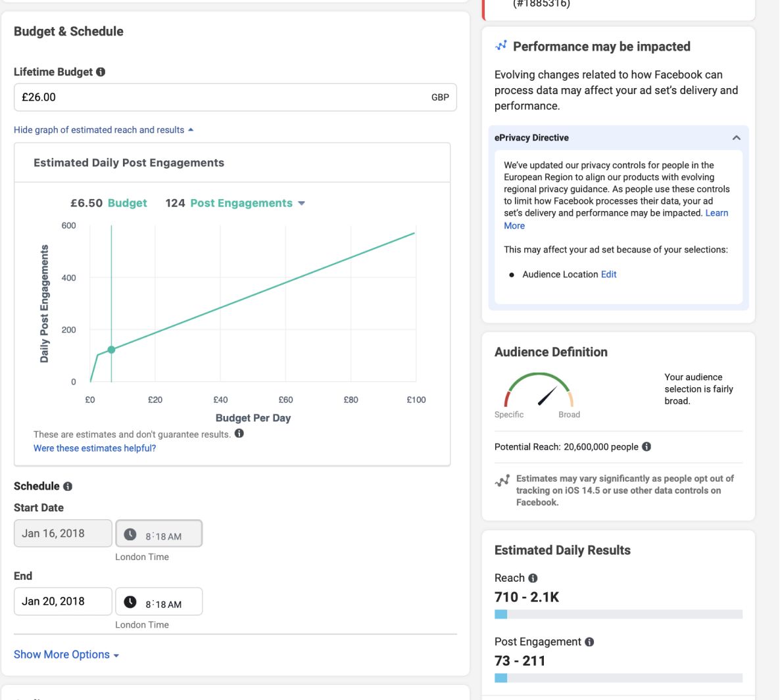Click the Lifetime Budget info icon
Viewport: 780px width, 700px height.
coord(101,72)
